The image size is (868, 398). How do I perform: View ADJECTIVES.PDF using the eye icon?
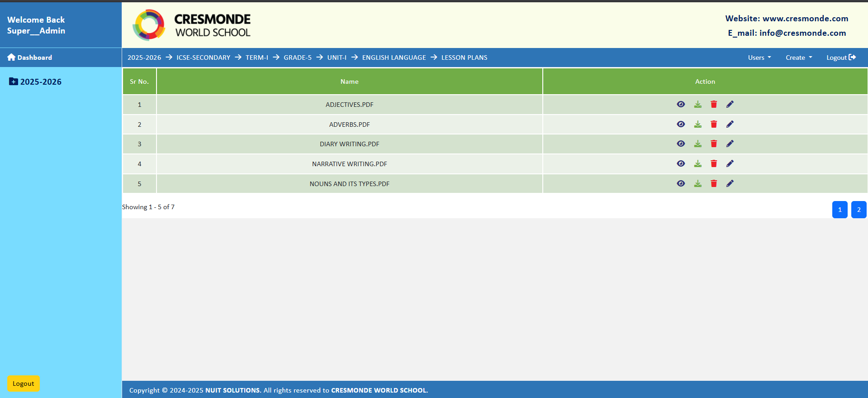point(681,105)
